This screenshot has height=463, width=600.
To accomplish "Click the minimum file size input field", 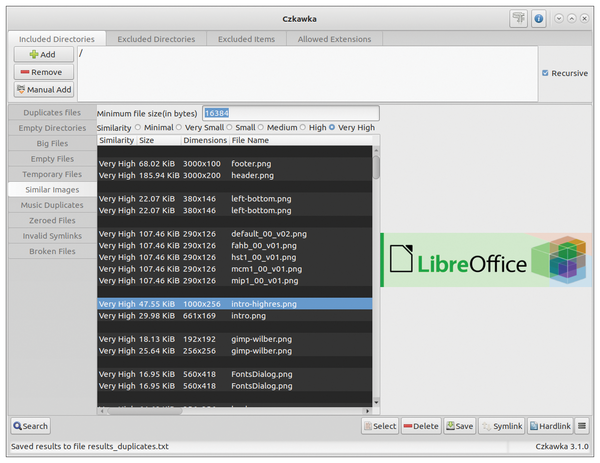I will (x=291, y=113).
